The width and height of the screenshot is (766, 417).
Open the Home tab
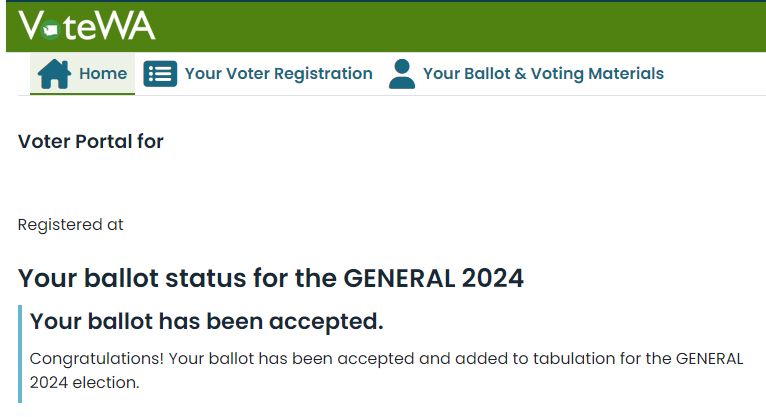82,74
